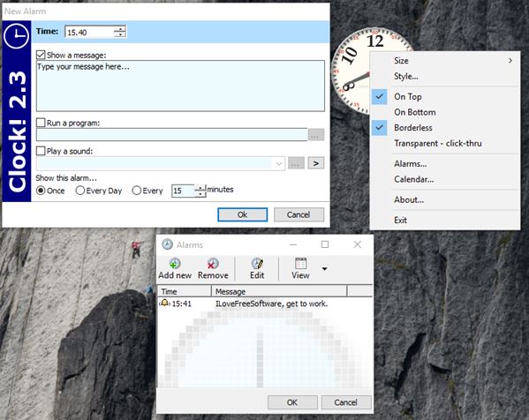Viewport: 529px width, 420px height.
Task: Open Calendar... from the context menu
Action: coord(445,179)
